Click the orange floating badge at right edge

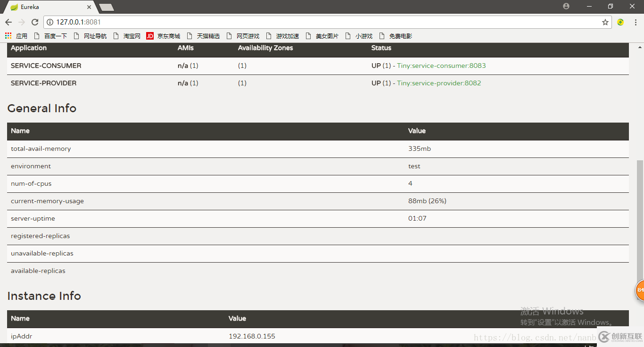pyautogui.click(x=640, y=290)
